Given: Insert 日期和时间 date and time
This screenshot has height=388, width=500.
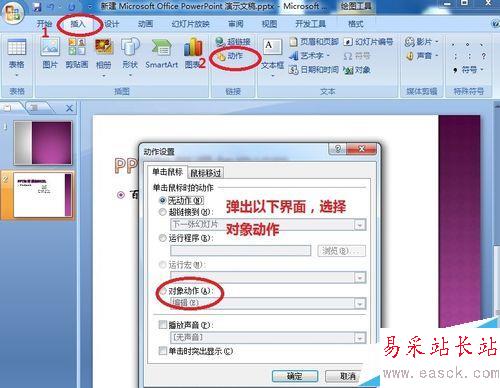Looking at the screenshot, I should (313, 70).
